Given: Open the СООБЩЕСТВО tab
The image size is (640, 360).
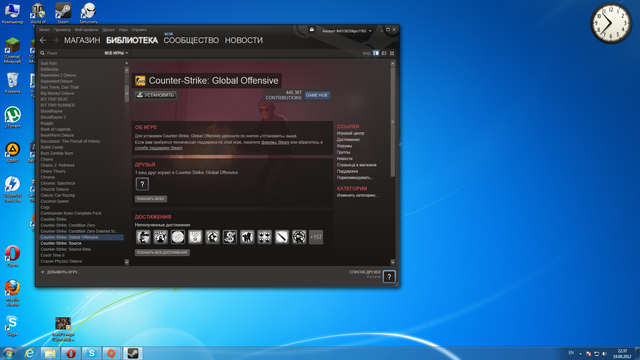Looking at the screenshot, I should click(191, 40).
